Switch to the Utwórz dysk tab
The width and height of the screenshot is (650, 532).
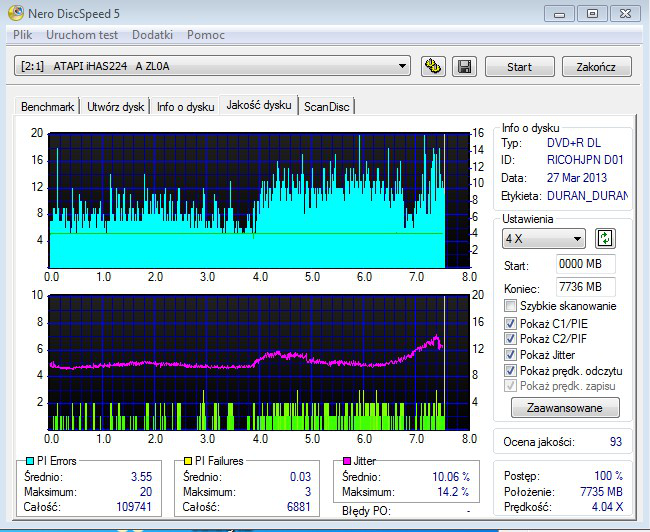[115, 107]
